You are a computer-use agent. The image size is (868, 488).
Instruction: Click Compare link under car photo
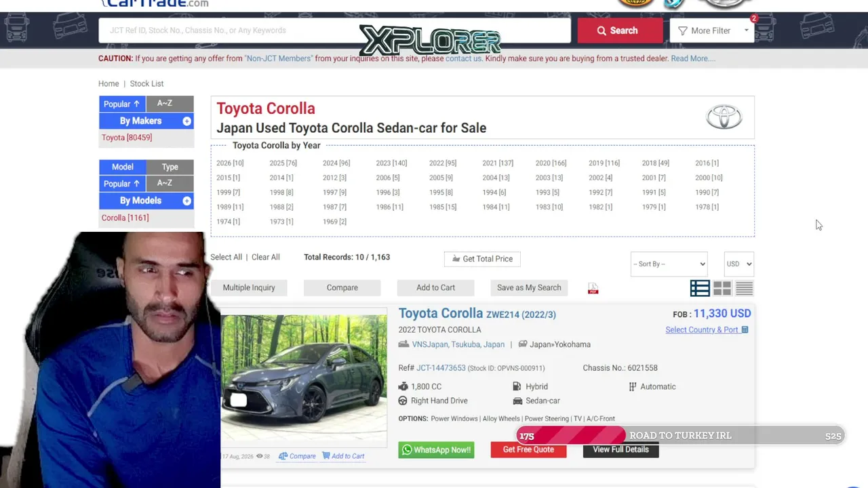297,456
